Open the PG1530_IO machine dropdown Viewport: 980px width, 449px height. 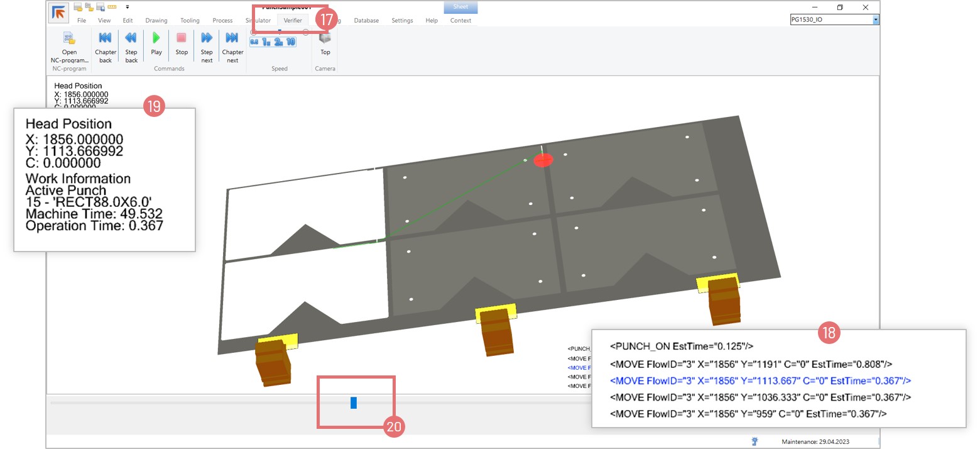876,20
